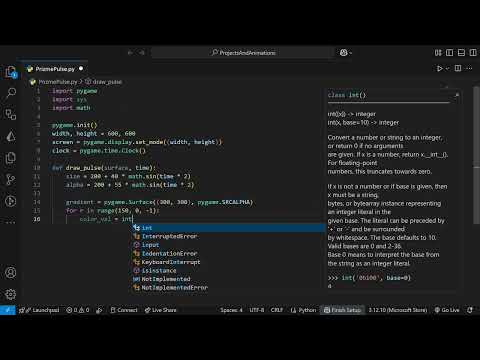
Task: Choose InterruptedError from suggestions
Action: [x=229, y=236]
